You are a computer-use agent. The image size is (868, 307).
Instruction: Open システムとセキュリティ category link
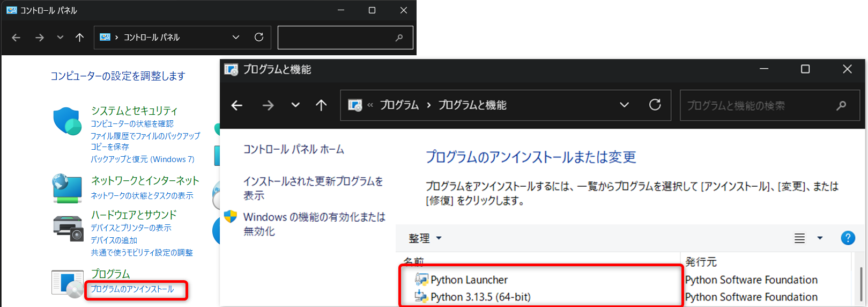coord(134,111)
